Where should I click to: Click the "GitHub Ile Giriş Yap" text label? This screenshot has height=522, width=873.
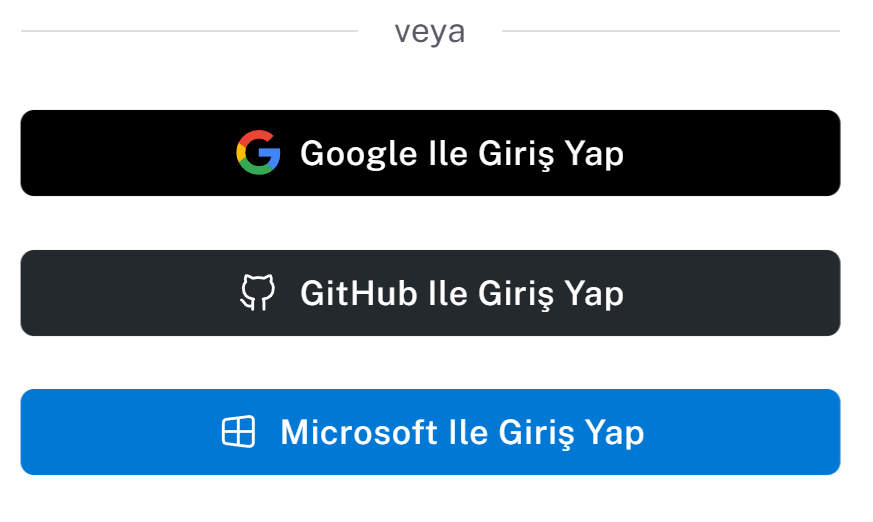(x=462, y=294)
